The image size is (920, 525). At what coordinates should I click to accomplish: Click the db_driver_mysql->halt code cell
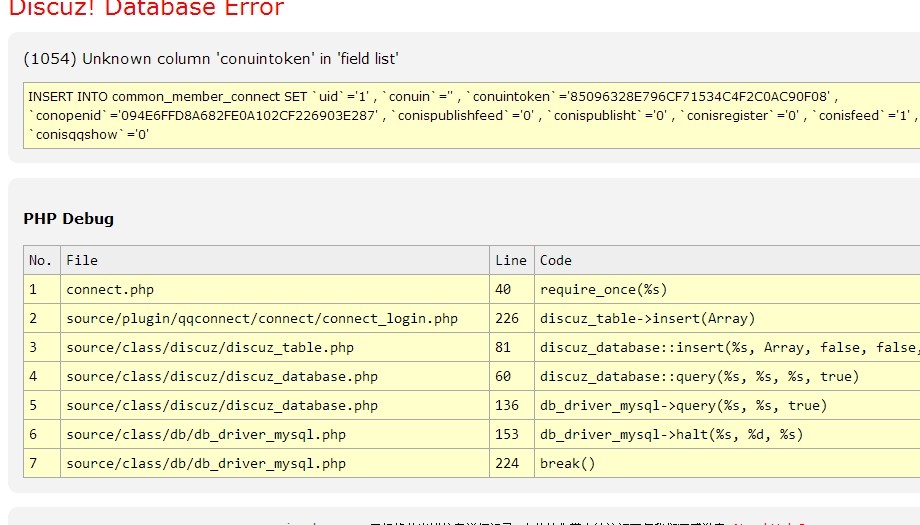[671, 434]
